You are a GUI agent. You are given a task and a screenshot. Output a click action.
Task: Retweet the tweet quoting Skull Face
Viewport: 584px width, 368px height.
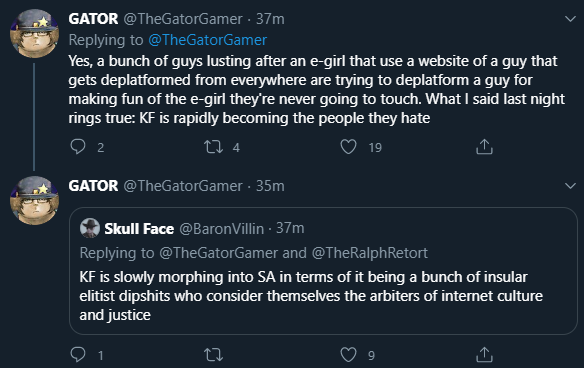coord(213,355)
